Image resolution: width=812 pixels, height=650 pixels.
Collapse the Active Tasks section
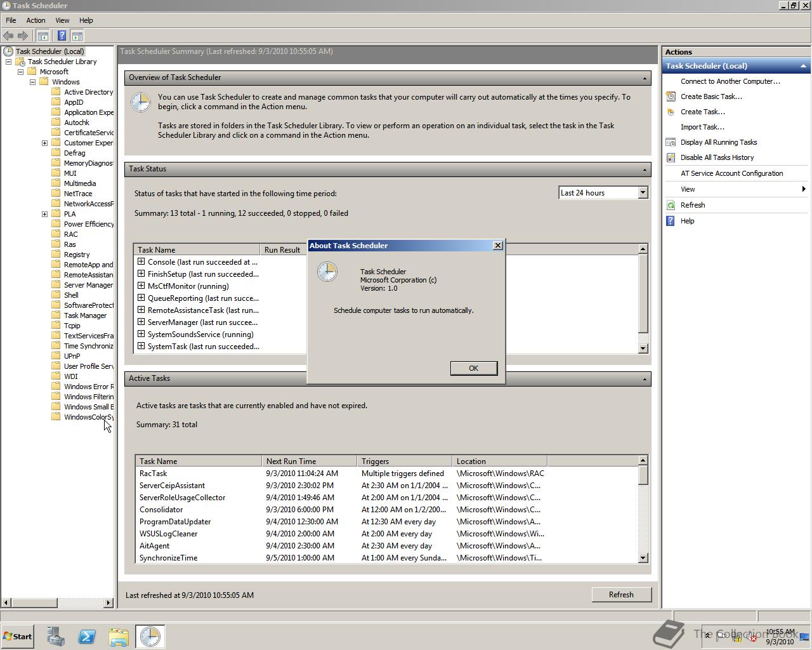click(645, 379)
